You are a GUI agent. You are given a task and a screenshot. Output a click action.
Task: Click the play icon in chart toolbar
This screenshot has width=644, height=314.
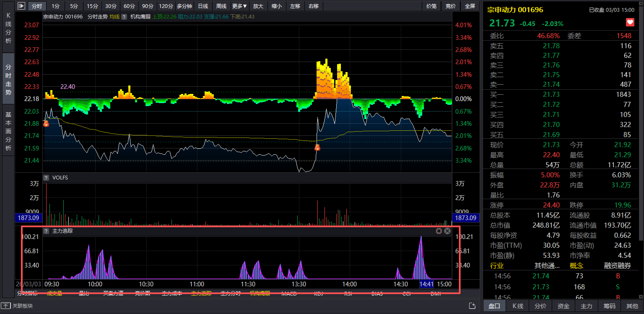tap(21, 6)
